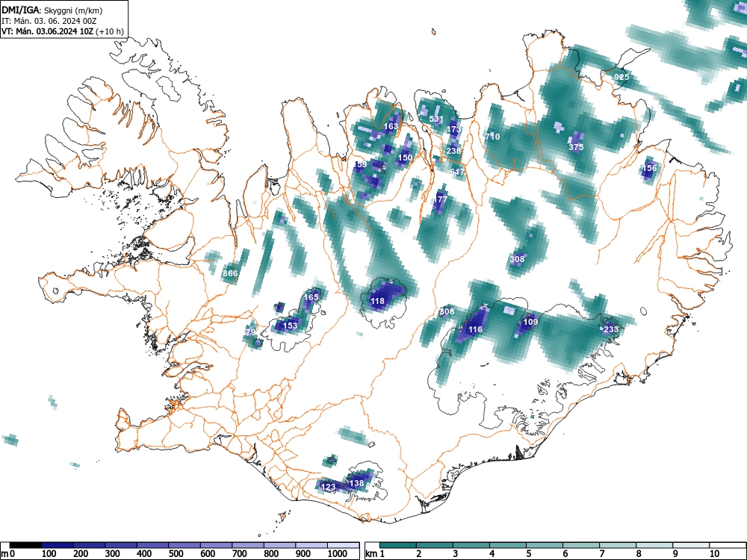The width and height of the screenshot is (747, 560).
Task: Click the legend tick label 1000
Action: [x=338, y=554]
